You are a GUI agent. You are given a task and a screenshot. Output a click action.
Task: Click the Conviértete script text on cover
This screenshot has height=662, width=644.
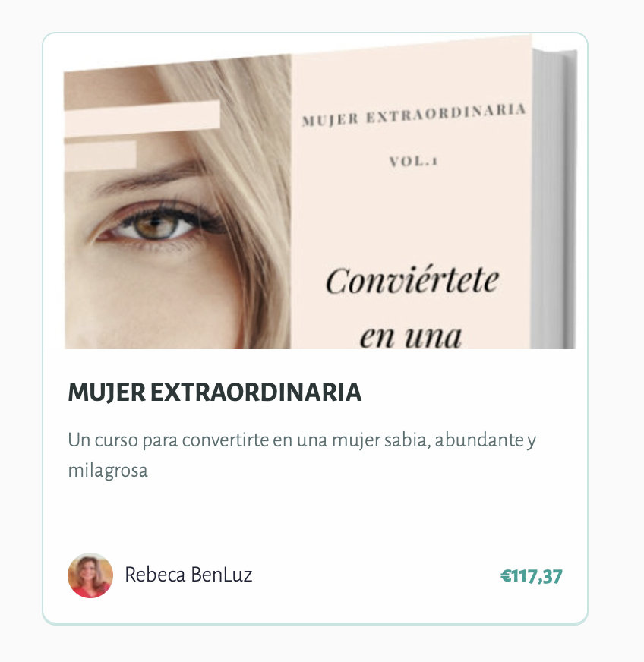tap(412, 281)
